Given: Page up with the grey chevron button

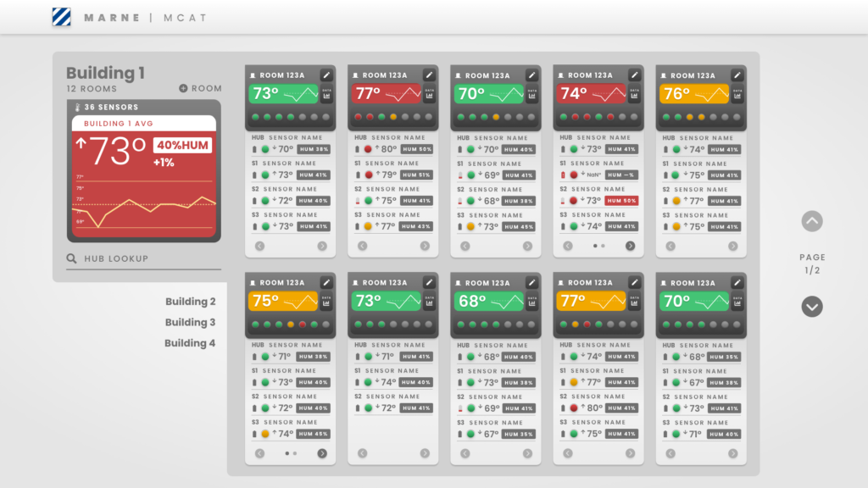Looking at the screenshot, I should [812, 221].
